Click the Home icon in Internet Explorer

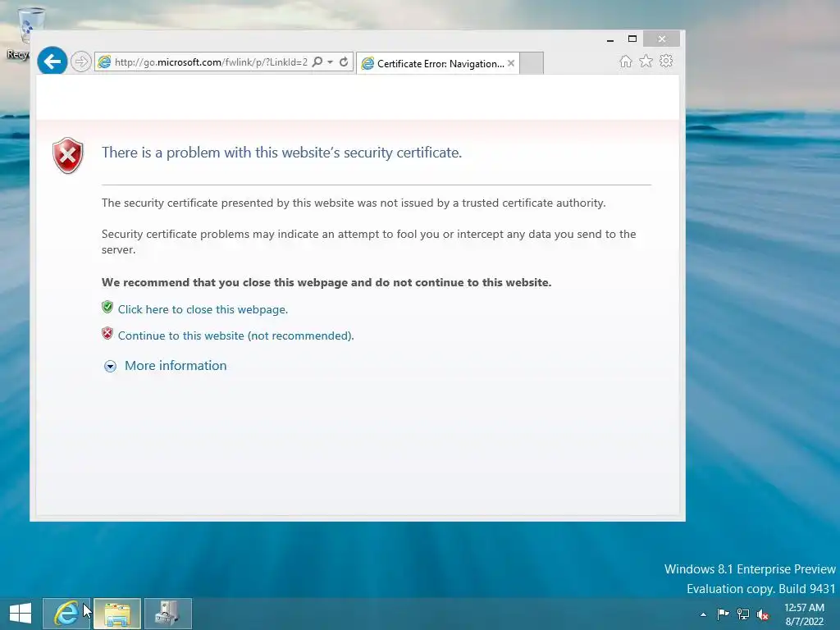coord(626,62)
